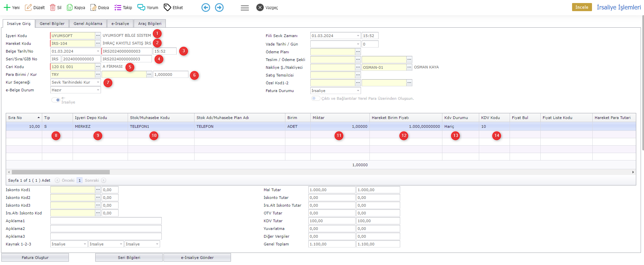The width and height of the screenshot is (644, 265).
Task: Click the Önceki page link
Action: coord(68,180)
